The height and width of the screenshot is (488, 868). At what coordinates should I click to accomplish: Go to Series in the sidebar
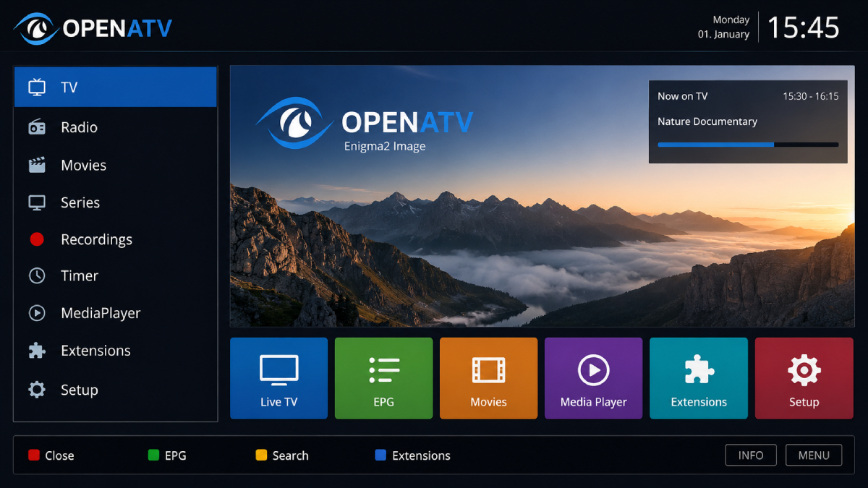coord(116,202)
